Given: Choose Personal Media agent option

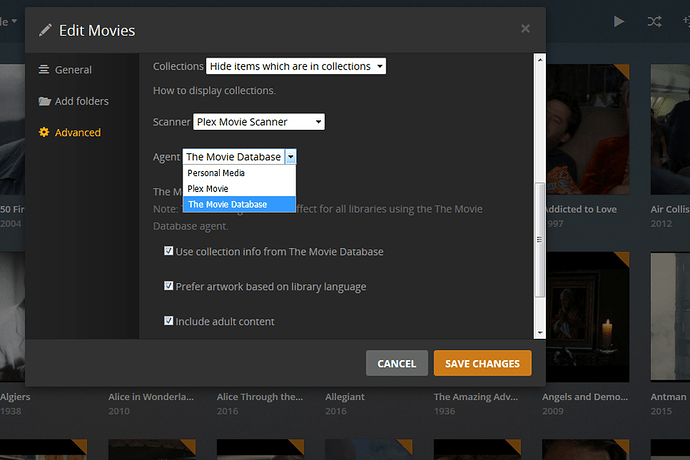Looking at the screenshot, I should click(239, 173).
